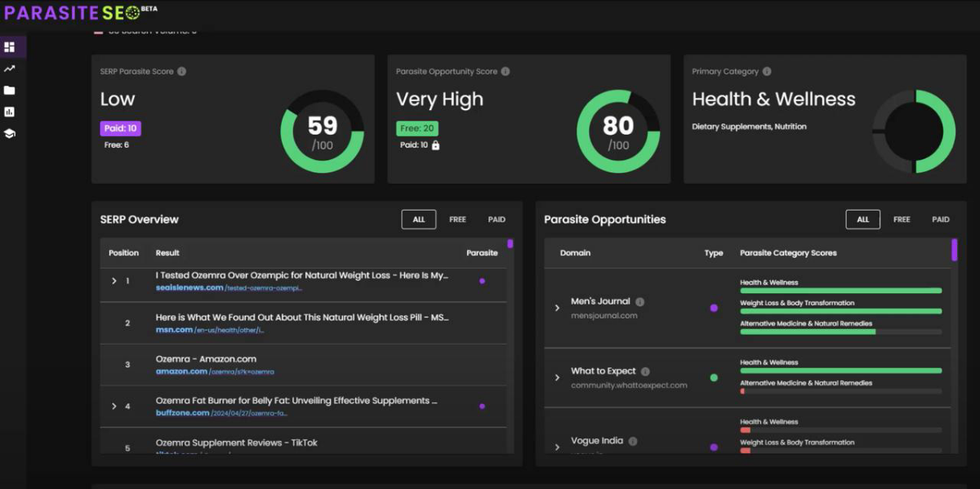Click Men's Journal Health & Wellness score bar
The image size is (980, 489).
pos(840,291)
